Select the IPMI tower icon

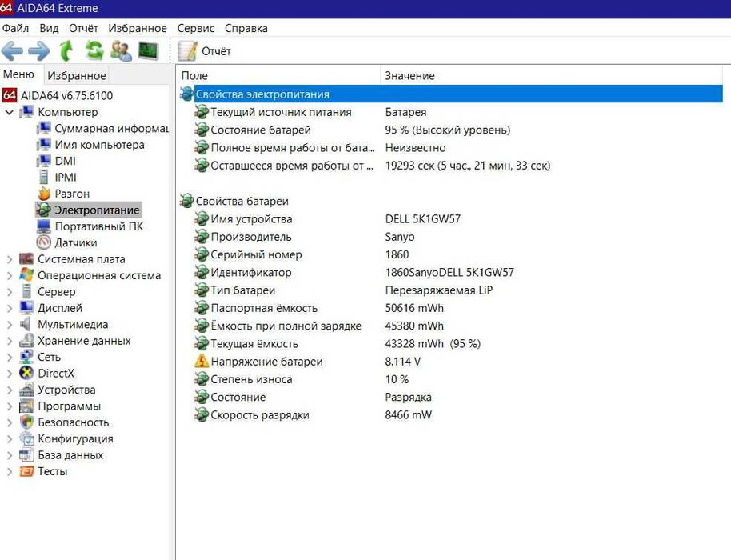click(x=43, y=177)
